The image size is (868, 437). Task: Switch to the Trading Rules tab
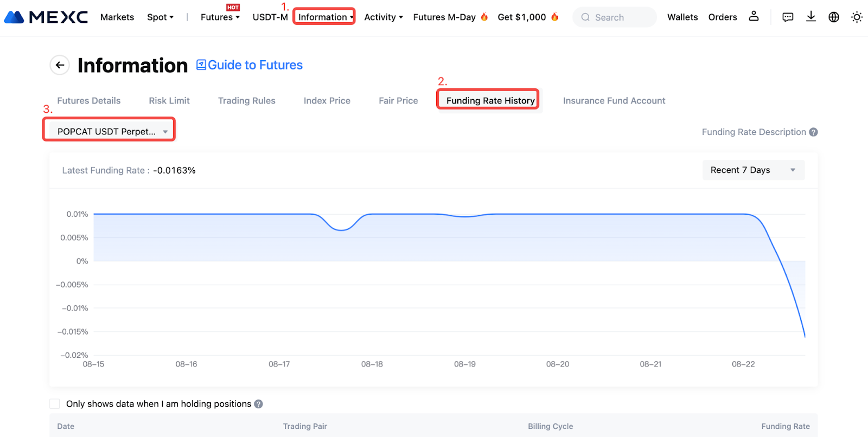tap(247, 101)
